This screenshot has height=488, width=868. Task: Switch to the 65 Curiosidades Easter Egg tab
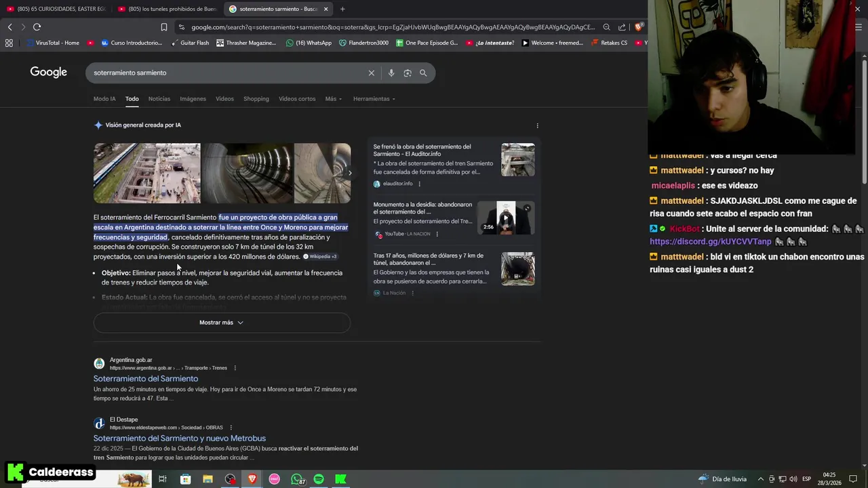click(x=56, y=9)
